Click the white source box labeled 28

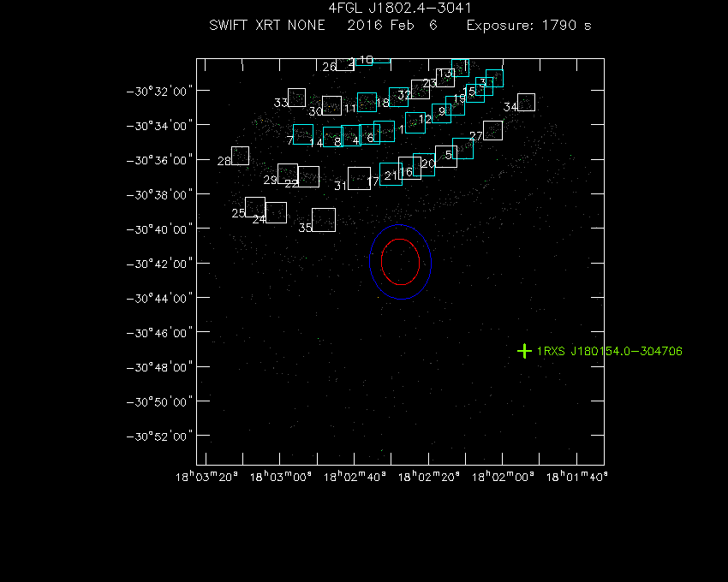[240, 156]
